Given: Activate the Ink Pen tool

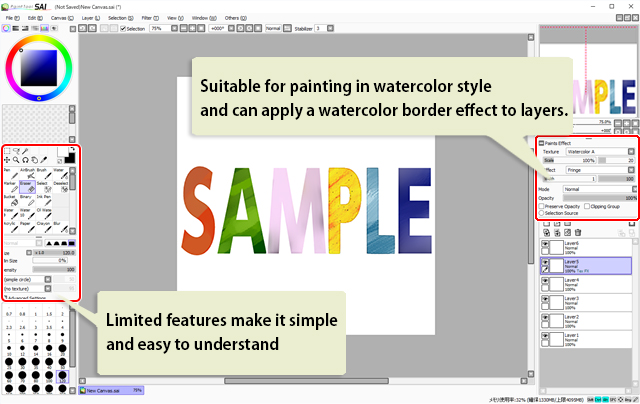Looking at the screenshot, I should pos(43,202).
